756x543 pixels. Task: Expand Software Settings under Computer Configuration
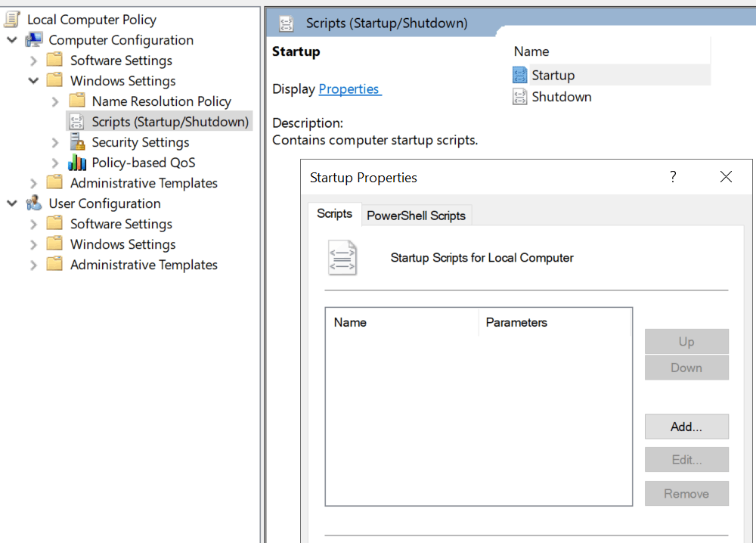pos(33,61)
